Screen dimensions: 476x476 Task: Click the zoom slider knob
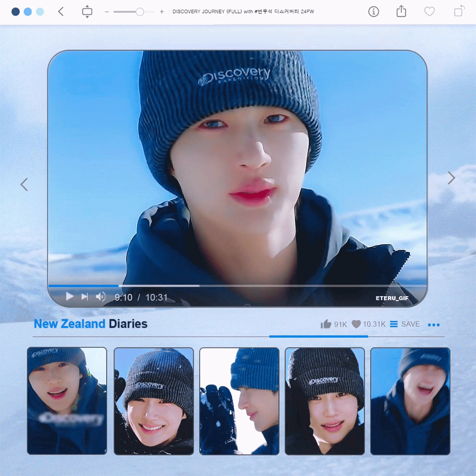[140, 12]
